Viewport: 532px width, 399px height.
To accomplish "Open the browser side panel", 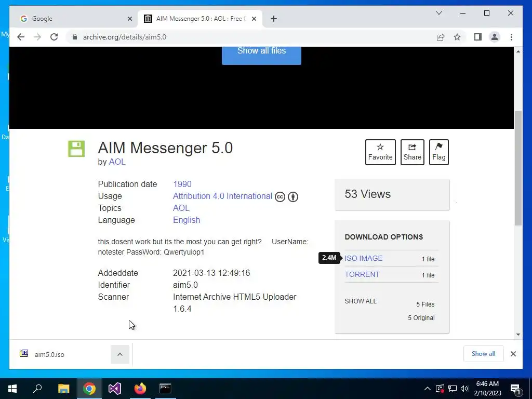I will [478, 37].
